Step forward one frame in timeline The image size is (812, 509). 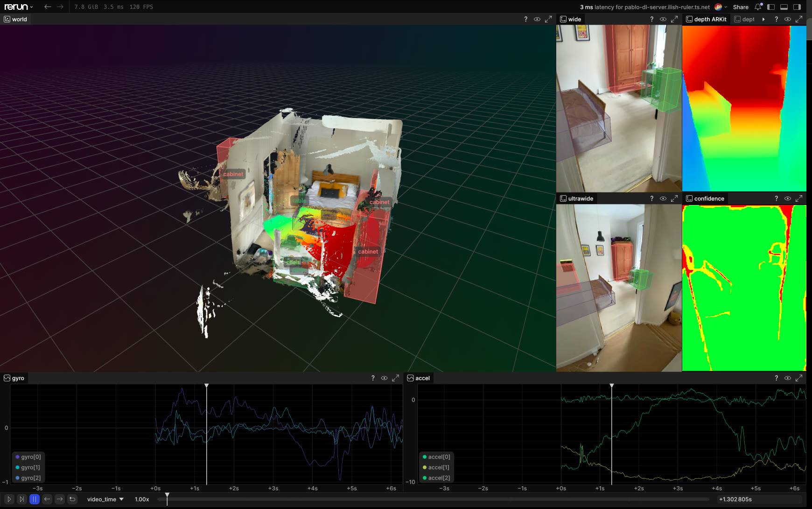(x=60, y=499)
